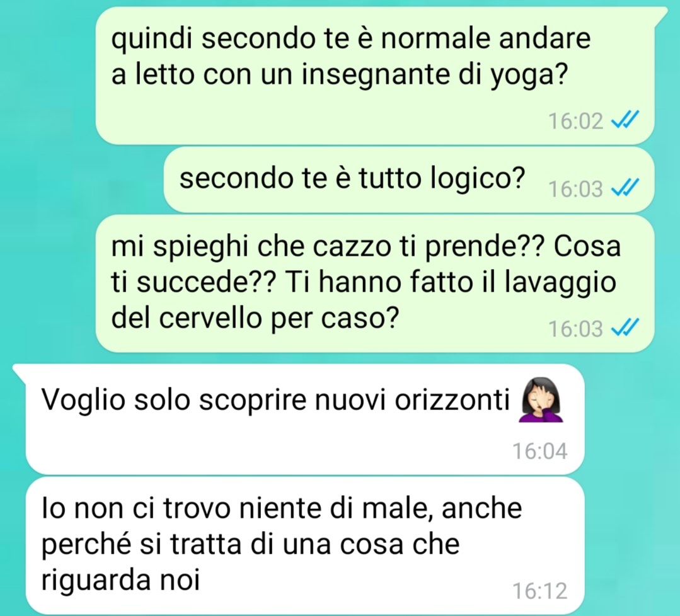This screenshot has height=616, width=680.
Task: Click the 16:02 timestamp
Action: 576,120
